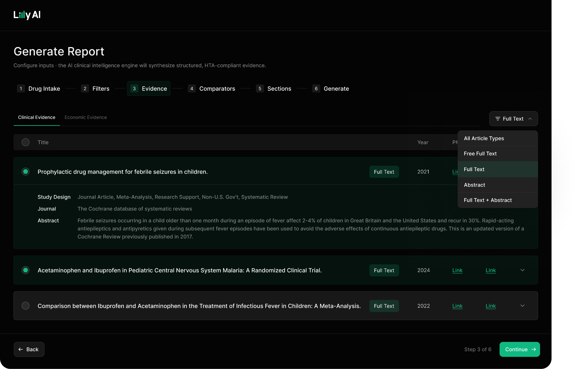The height and width of the screenshot is (369, 588).
Task: Click the Back button
Action: (x=29, y=349)
